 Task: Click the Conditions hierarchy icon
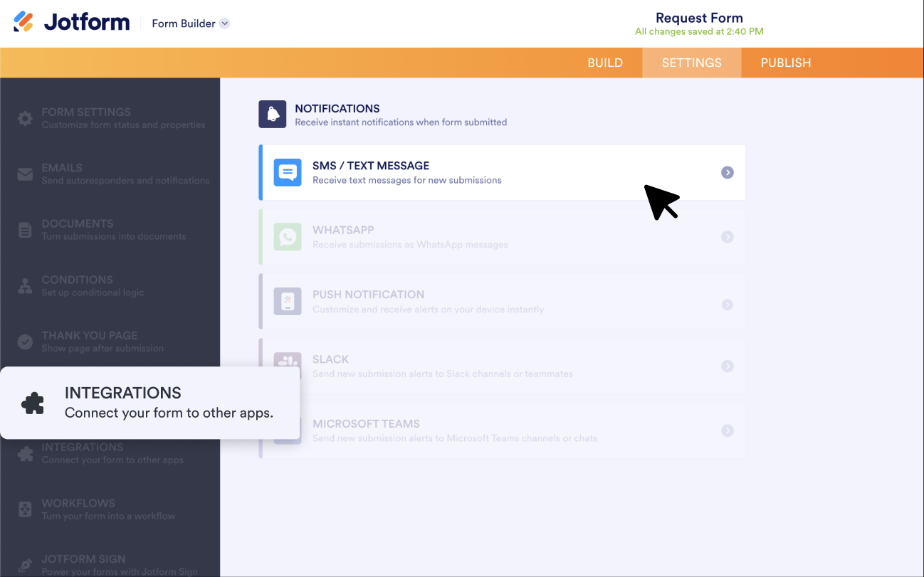click(25, 286)
